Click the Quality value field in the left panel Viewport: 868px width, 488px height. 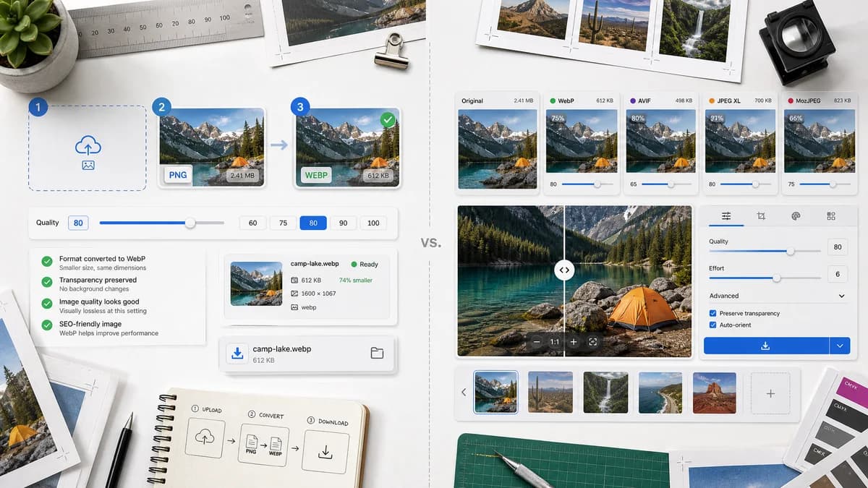coord(78,223)
